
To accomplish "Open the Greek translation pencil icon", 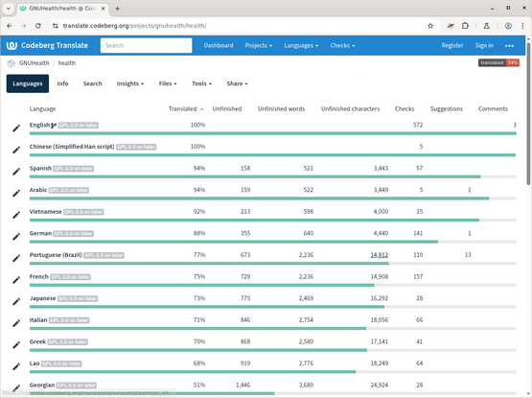I will [x=16, y=345].
